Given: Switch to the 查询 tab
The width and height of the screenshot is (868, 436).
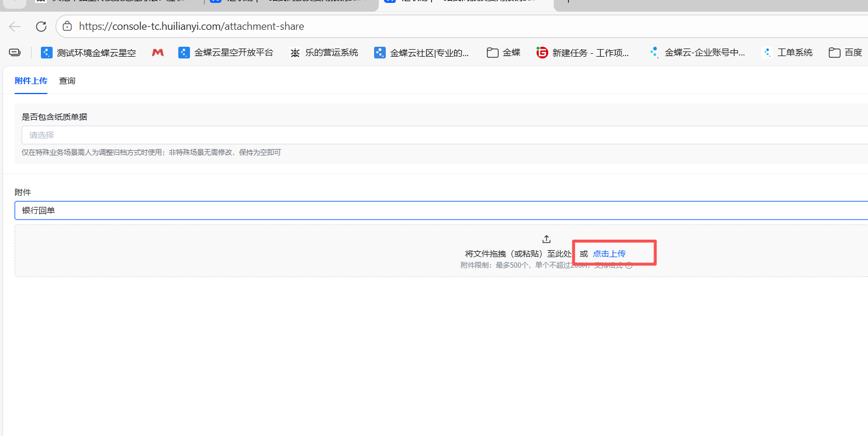Looking at the screenshot, I should 67,81.
